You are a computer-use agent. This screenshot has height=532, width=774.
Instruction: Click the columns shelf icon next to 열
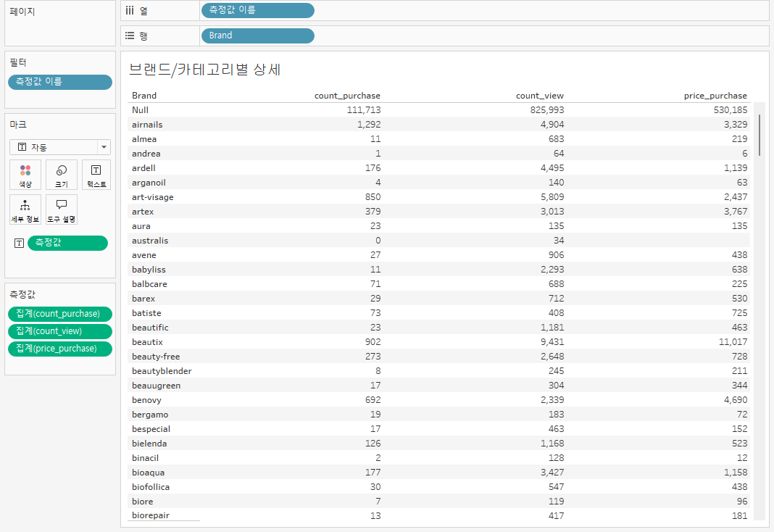[129, 10]
